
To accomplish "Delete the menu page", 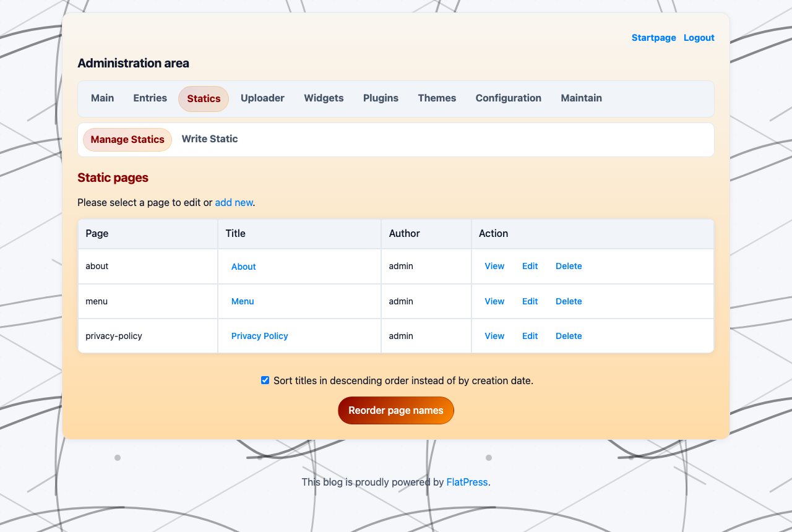I will (x=569, y=301).
